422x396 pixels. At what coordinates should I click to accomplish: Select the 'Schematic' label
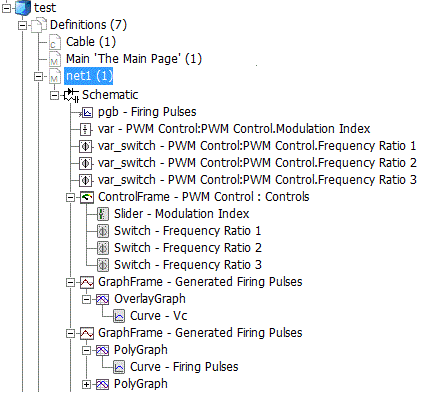pos(110,95)
